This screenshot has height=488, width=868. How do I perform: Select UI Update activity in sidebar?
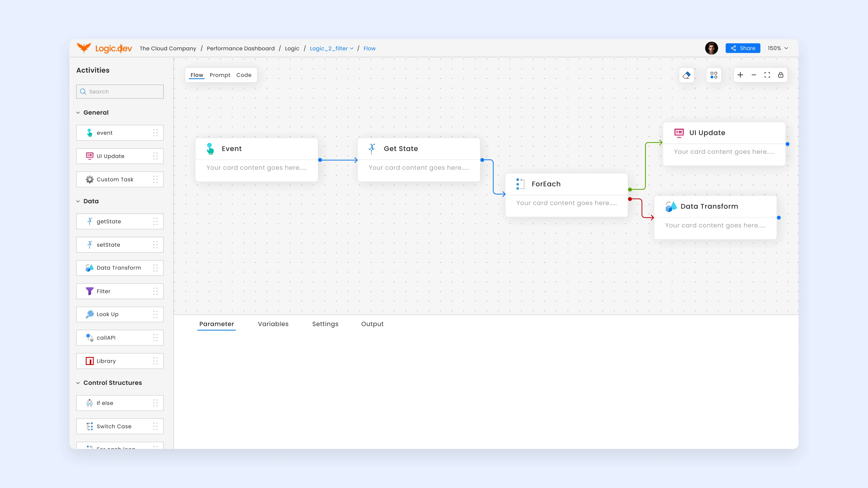[120, 156]
